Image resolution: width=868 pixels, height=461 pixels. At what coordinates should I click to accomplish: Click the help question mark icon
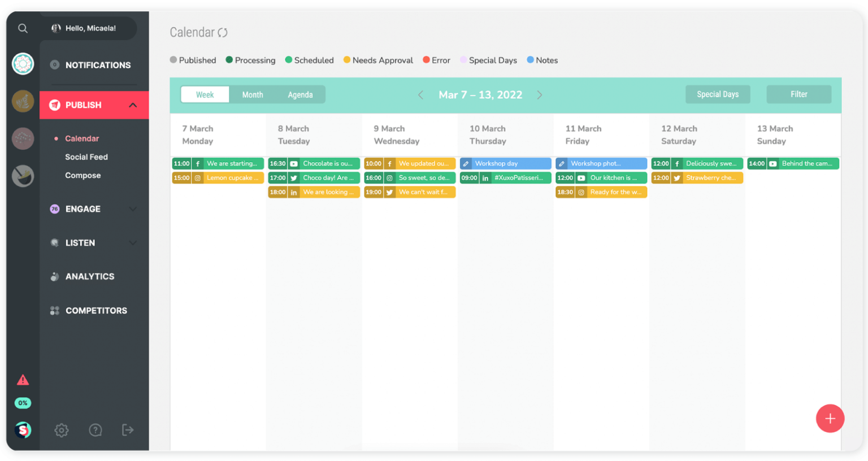coord(96,430)
